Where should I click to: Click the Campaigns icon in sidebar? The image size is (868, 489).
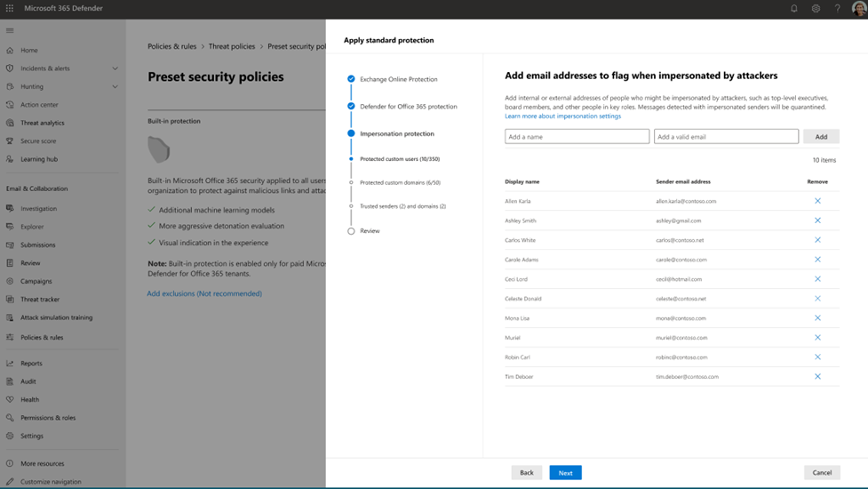point(10,281)
